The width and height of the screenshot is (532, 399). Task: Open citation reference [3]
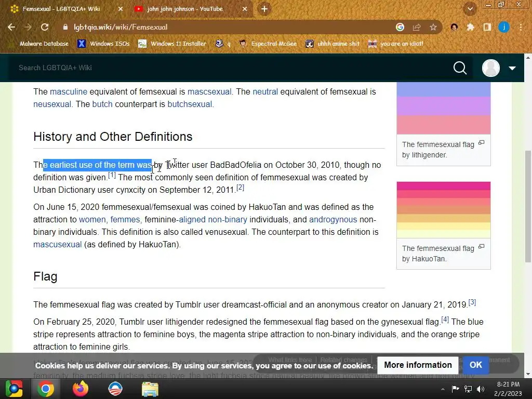472,302
